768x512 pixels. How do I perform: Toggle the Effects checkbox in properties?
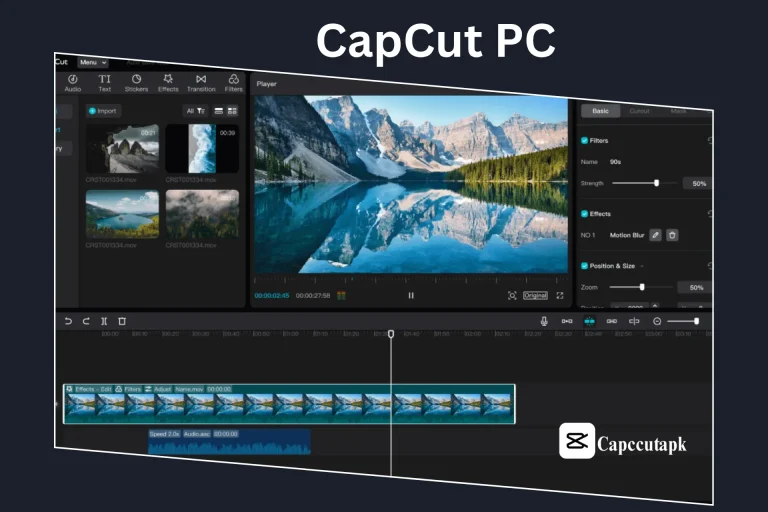(584, 214)
